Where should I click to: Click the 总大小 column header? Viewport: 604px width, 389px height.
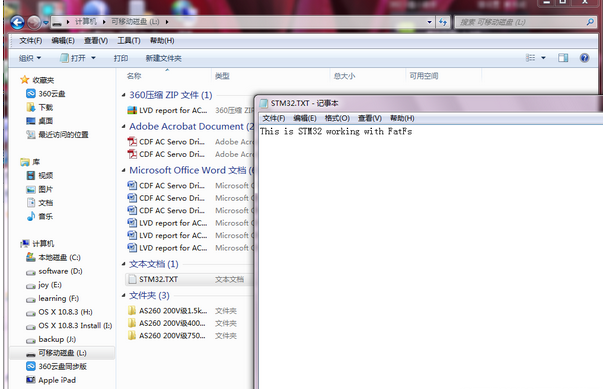click(x=344, y=76)
